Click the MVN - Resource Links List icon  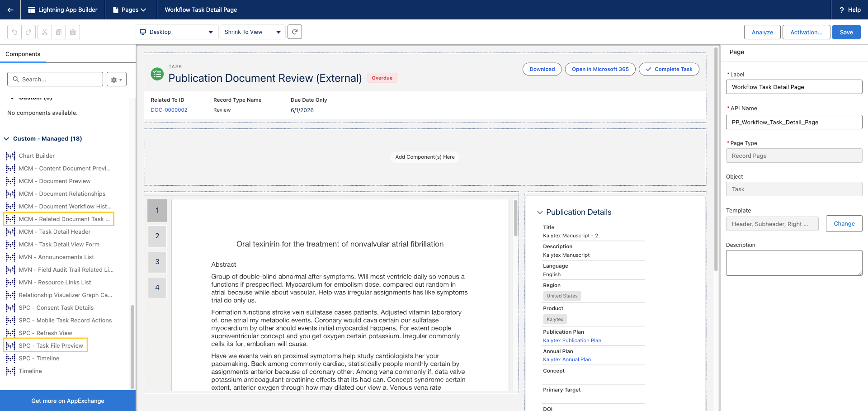(10, 283)
